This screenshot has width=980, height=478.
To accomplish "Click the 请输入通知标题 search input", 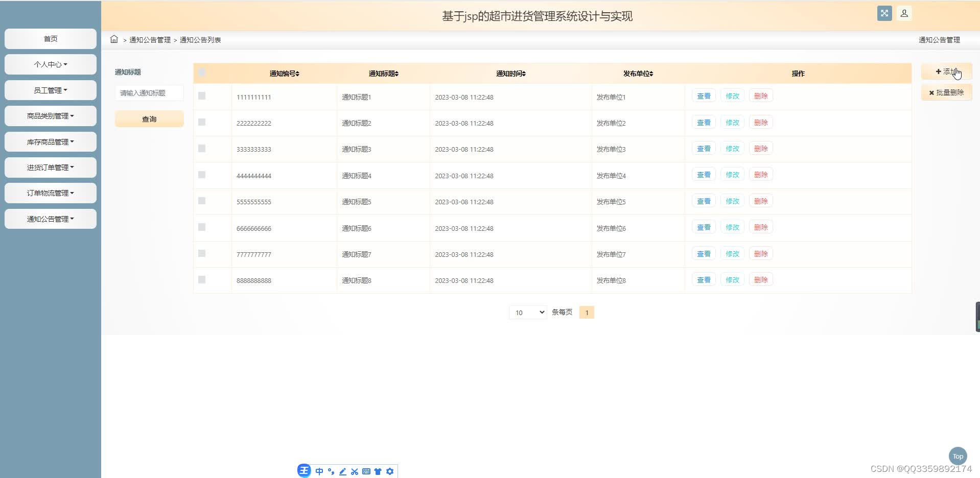I will 149,93.
